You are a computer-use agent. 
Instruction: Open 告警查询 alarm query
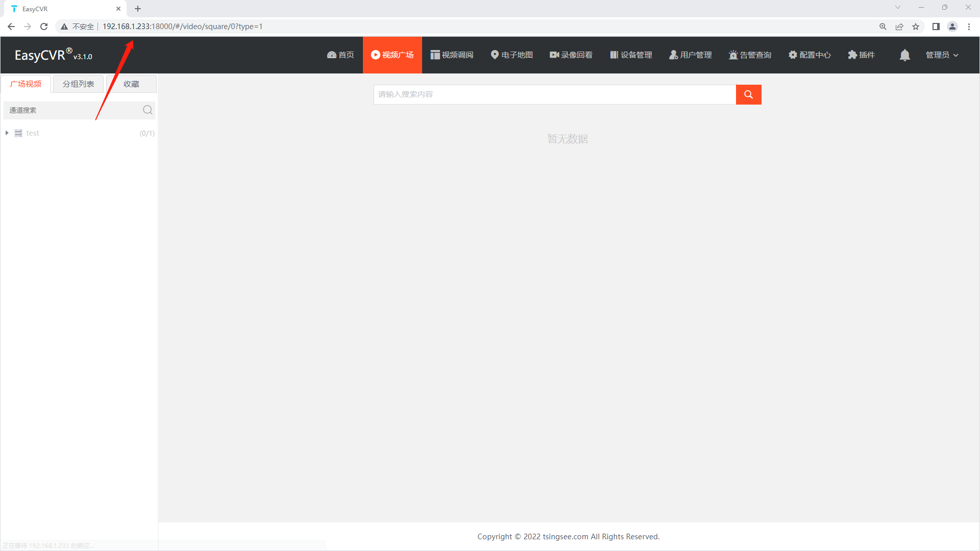coord(750,55)
